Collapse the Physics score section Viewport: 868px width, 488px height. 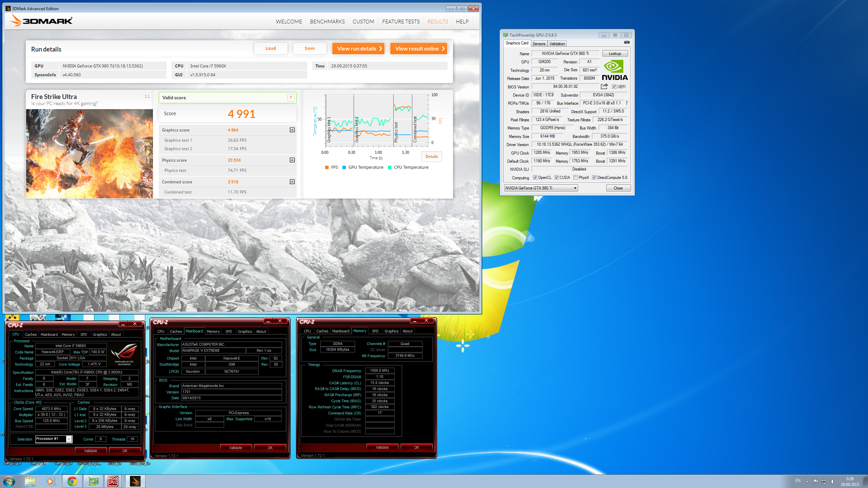[x=292, y=160]
